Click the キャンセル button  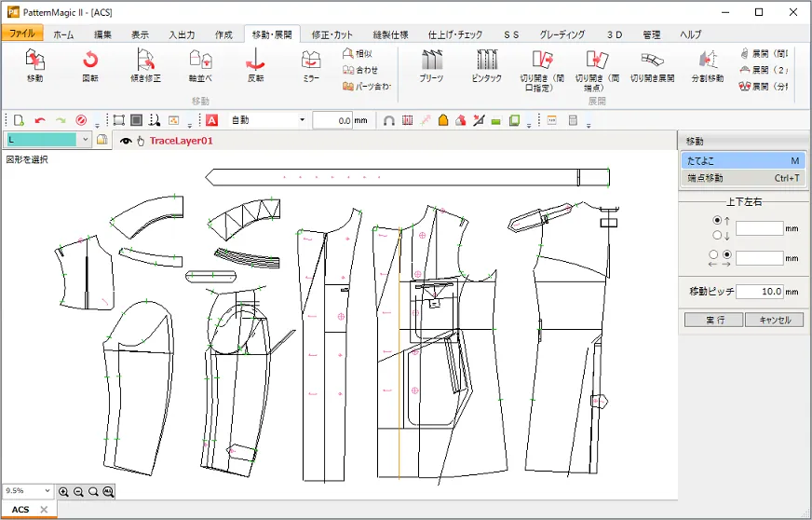click(774, 320)
